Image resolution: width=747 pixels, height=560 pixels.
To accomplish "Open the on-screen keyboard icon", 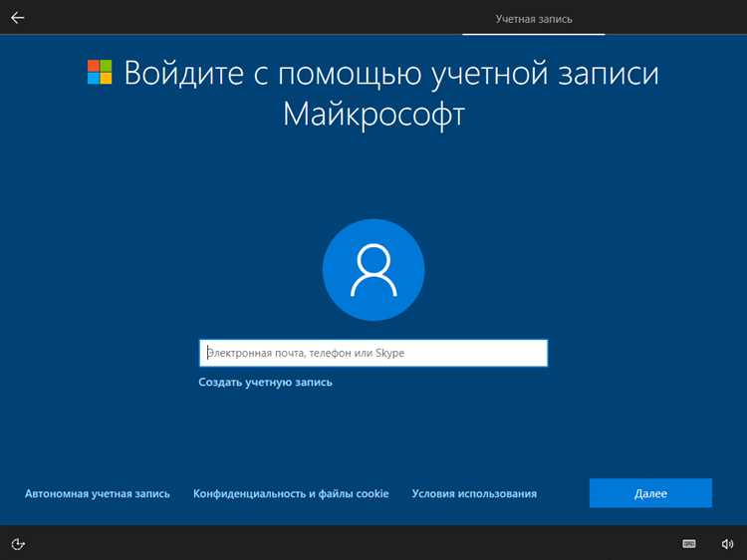I will tap(689, 544).
